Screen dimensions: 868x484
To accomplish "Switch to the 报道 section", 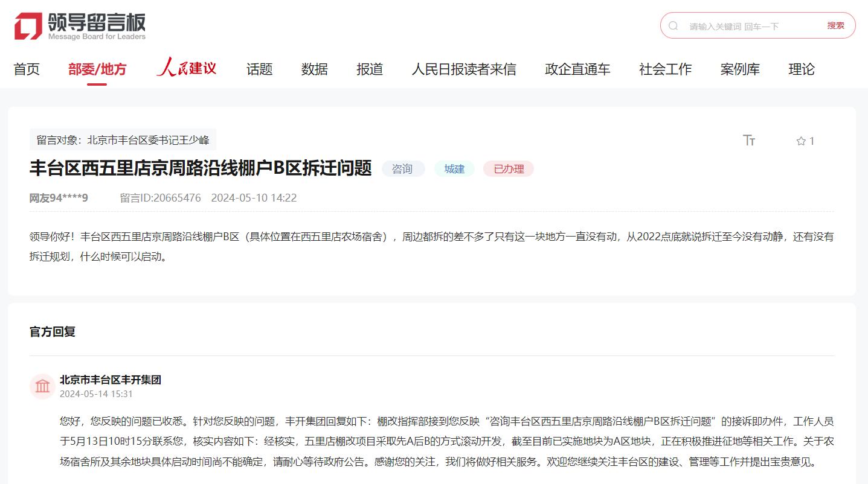I will (369, 69).
